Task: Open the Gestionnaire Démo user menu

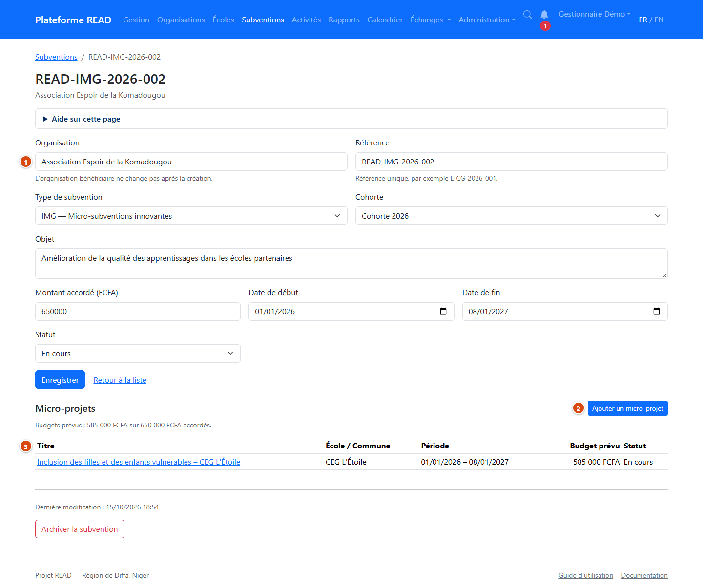Action: 595,14
